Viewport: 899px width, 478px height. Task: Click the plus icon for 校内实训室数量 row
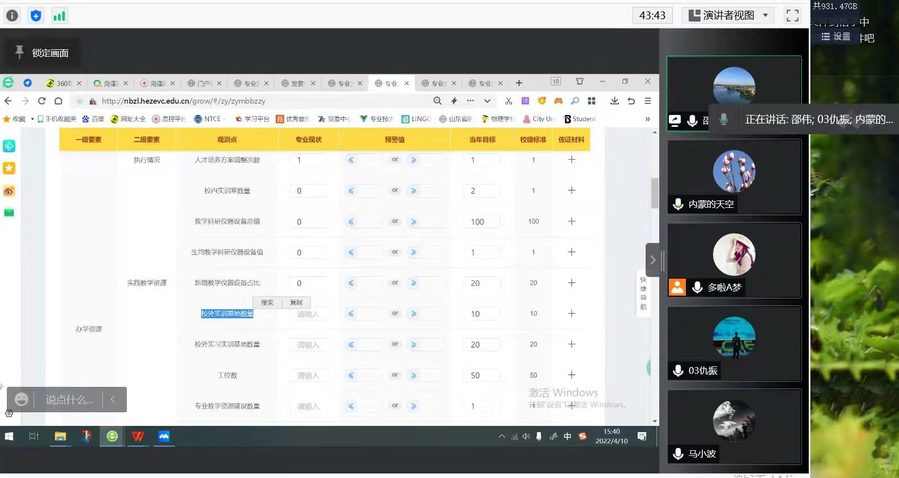pos(571,190)
